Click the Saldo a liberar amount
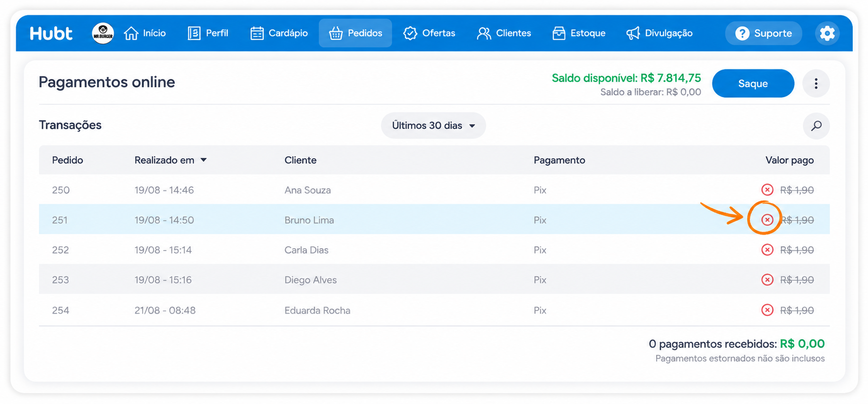 tap(651, 92)
